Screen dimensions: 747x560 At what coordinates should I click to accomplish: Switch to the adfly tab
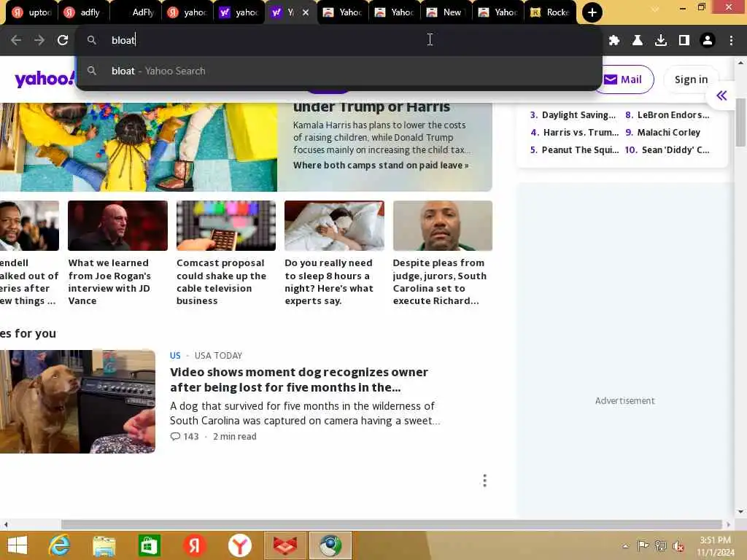pos(83,12)
